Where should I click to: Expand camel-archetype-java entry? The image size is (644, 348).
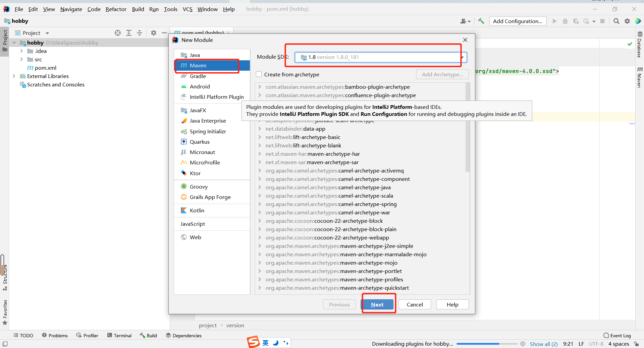pyautogui.click(x=260, y=187)
